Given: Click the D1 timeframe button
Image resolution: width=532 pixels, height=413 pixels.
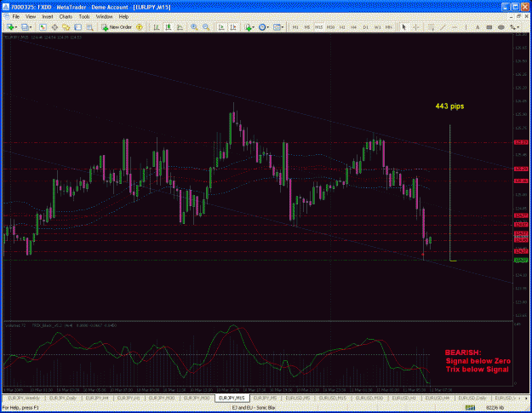Looking at the screenshot, I should click(365, 27).
